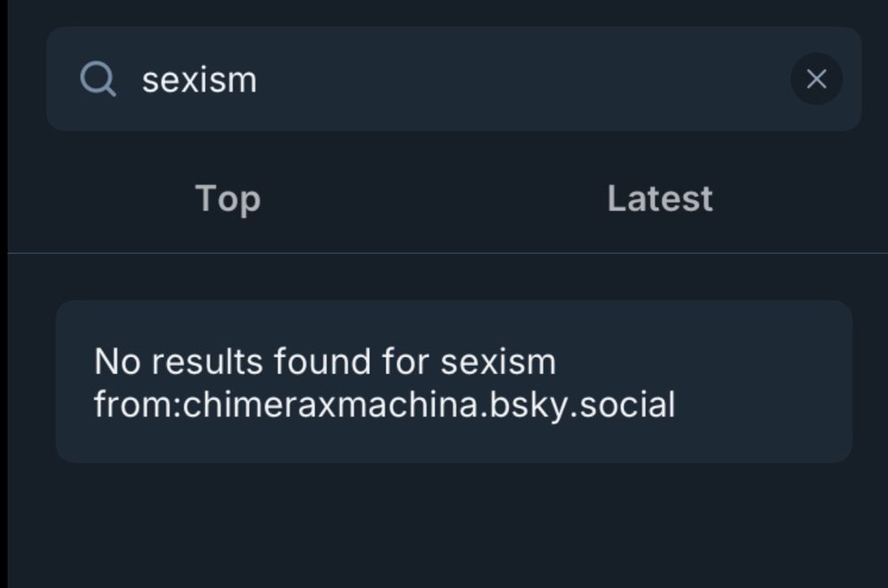888x588 pixels.
Task: Click the query word 'sexism' in the input
Action: (x=199, y=78)
